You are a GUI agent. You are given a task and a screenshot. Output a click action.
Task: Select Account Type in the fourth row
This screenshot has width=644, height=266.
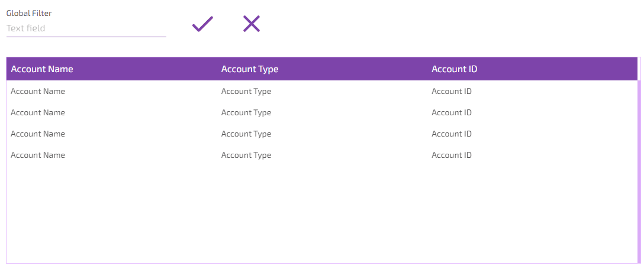[x=246, y=155]
